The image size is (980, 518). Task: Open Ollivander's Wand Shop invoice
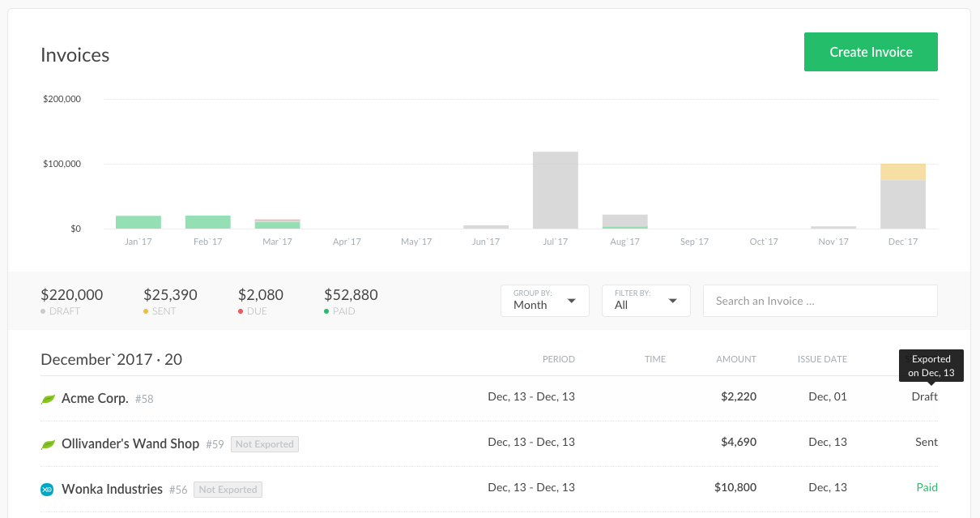(x=130, y=443)
